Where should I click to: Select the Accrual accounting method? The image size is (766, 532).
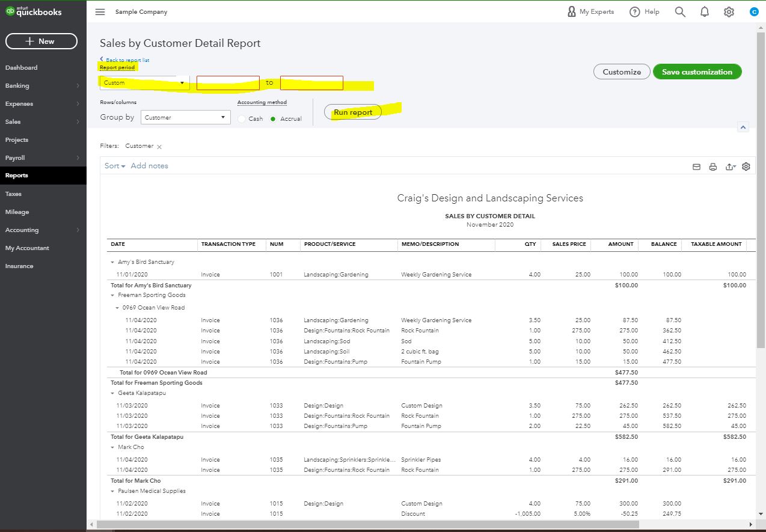point(273,119)
